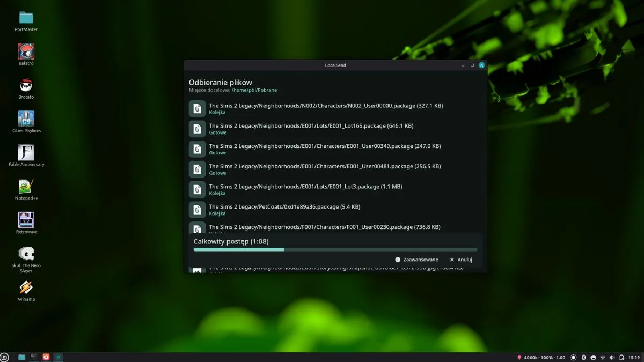This screenshot has height=362, width=644.
Task: Click file icon for E001_Lot165.package
Action: tap(197, 129)
